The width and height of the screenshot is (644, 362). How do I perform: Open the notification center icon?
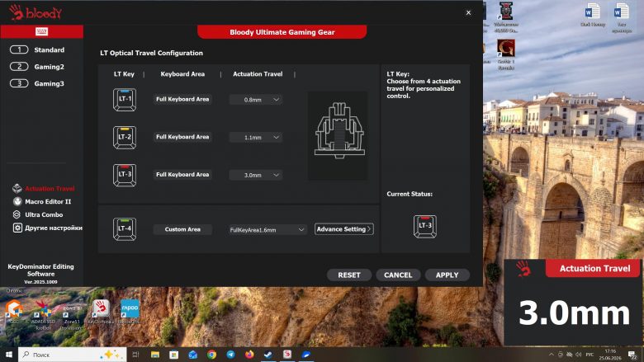click(632, 355)
